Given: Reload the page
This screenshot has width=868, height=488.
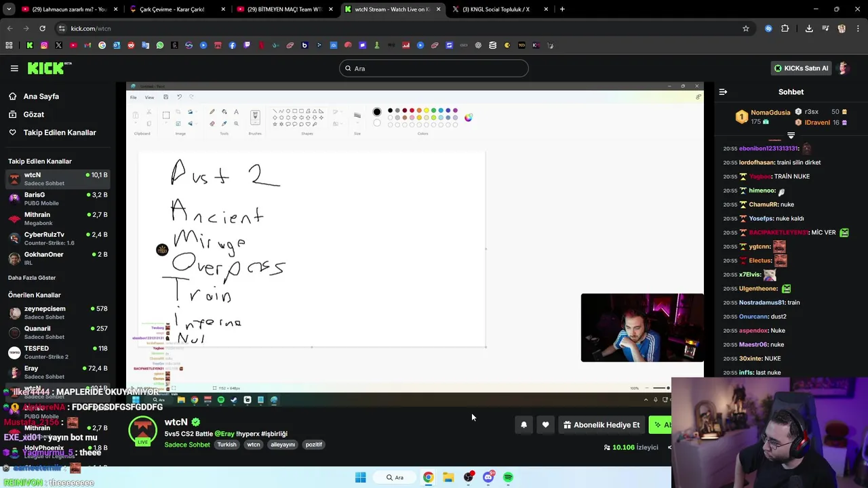Looking at the screenshot, I should coord(42,28).
